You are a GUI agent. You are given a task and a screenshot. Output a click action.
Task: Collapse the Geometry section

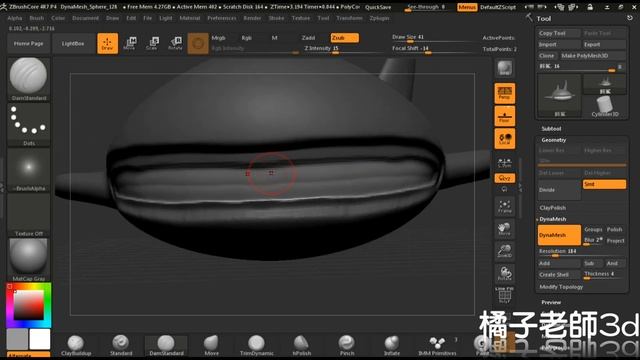[553, 140]
